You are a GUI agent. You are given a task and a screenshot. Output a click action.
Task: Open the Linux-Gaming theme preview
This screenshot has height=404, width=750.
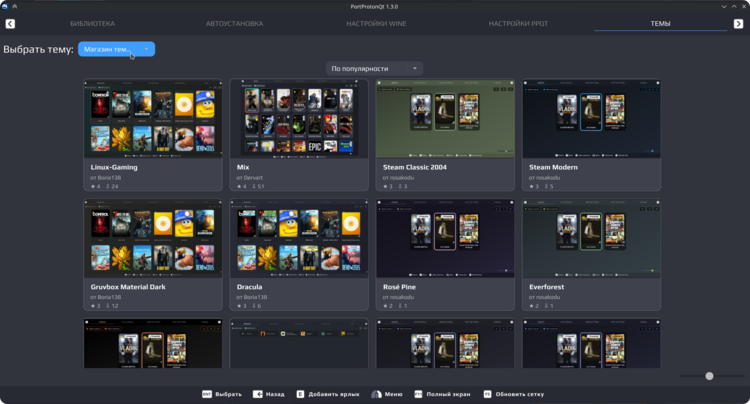153,119
